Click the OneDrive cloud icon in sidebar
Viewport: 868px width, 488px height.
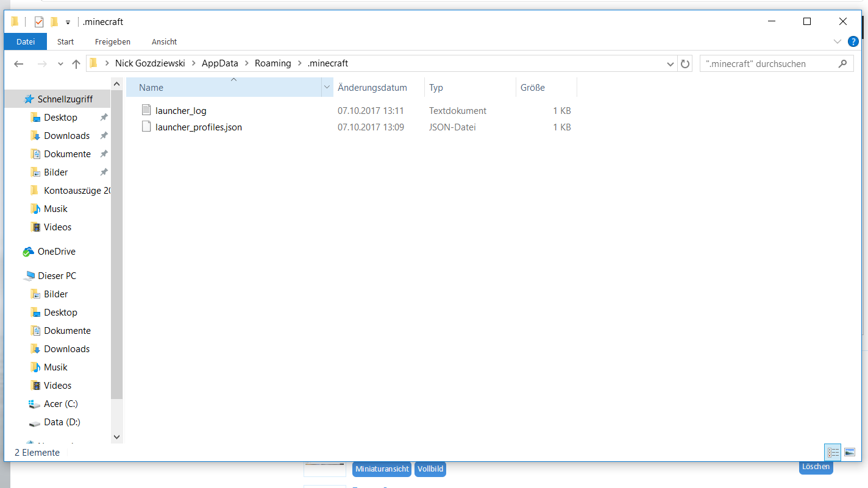tap(28, 252)
